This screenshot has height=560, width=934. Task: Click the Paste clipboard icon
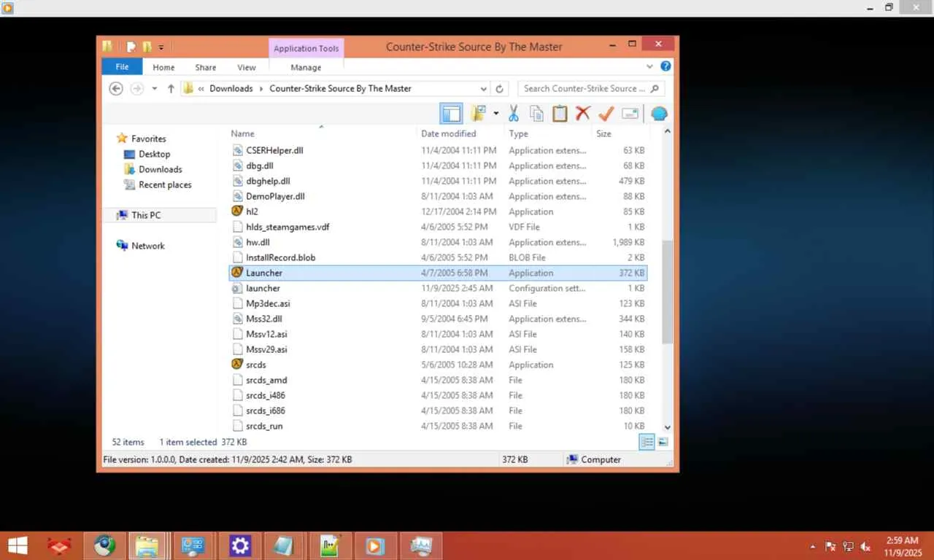click(560, 113)
